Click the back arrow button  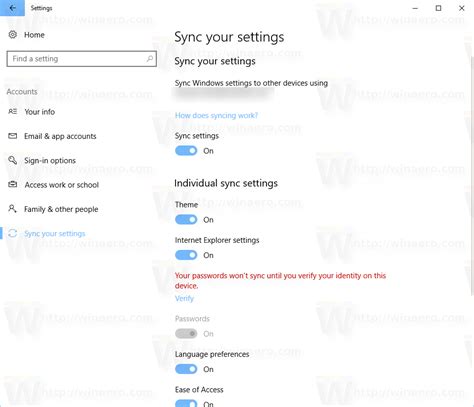click(x=12, y=8)
